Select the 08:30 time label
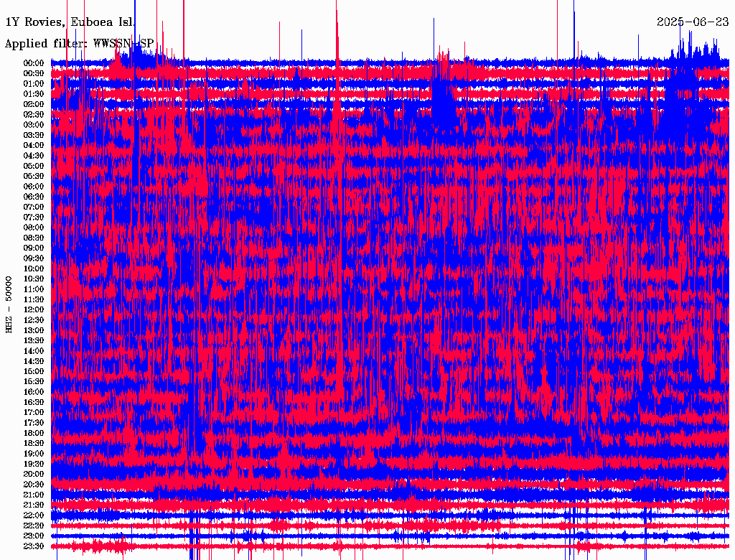Viewport: 735px width, 560px height. click(x=34, y=238)
